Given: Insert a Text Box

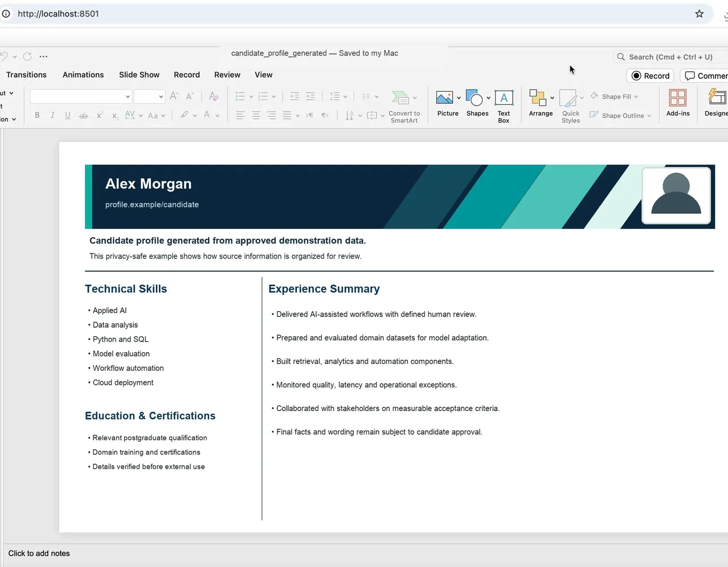Looking at the screenshot, I should point(504,106).
